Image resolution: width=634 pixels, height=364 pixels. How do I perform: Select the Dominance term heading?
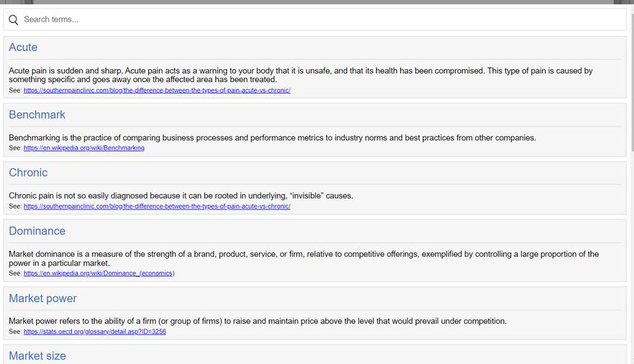pyautogui.click(x=37, y=231)
